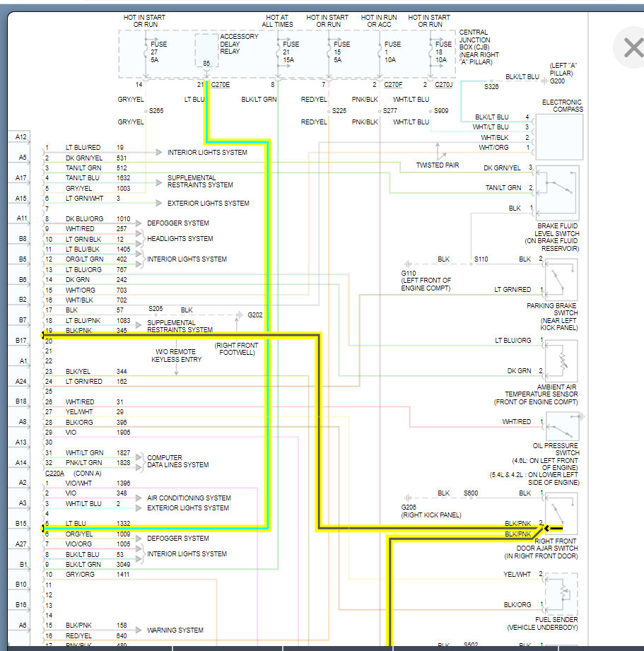Viewport: 644px width, 651px height.
Task: Click splice label S265
Action: (x=156, y=111)
